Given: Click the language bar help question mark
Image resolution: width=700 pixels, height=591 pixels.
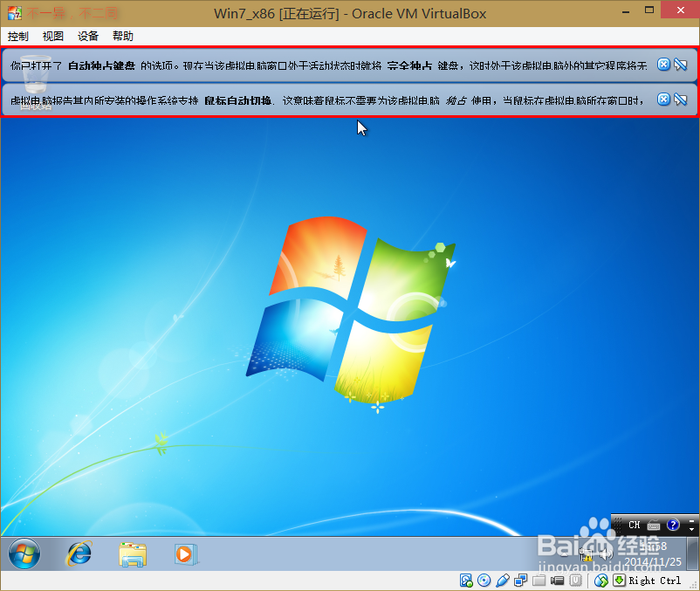Looking at the screenshot, I should coord(673,525).
